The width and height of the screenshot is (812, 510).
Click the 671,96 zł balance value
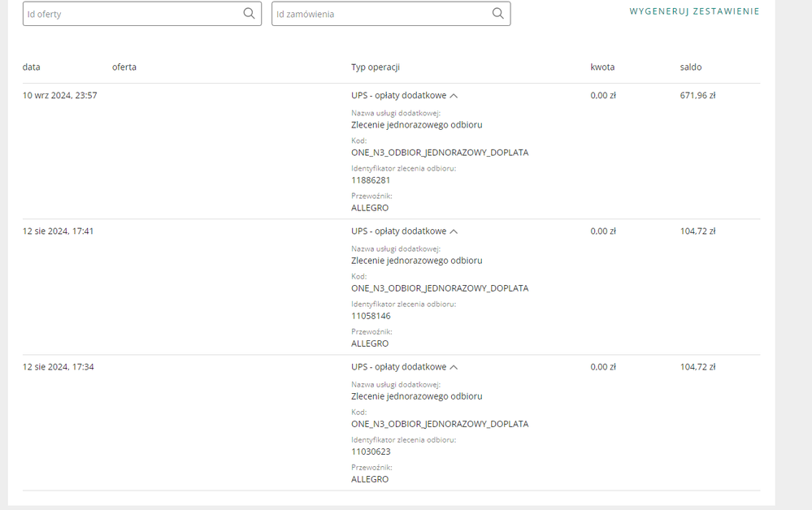pyautogui.click(x=697, y=95)
